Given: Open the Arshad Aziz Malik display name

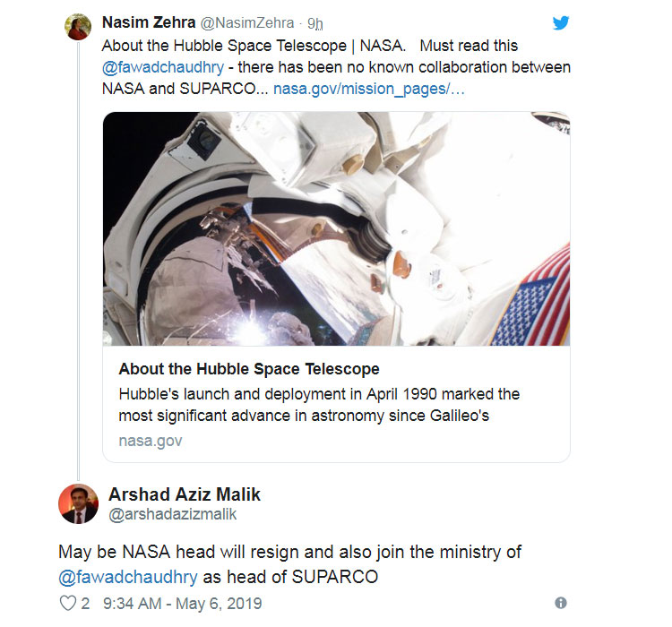Looking at the screenshot, I should (x=185, y=494).
